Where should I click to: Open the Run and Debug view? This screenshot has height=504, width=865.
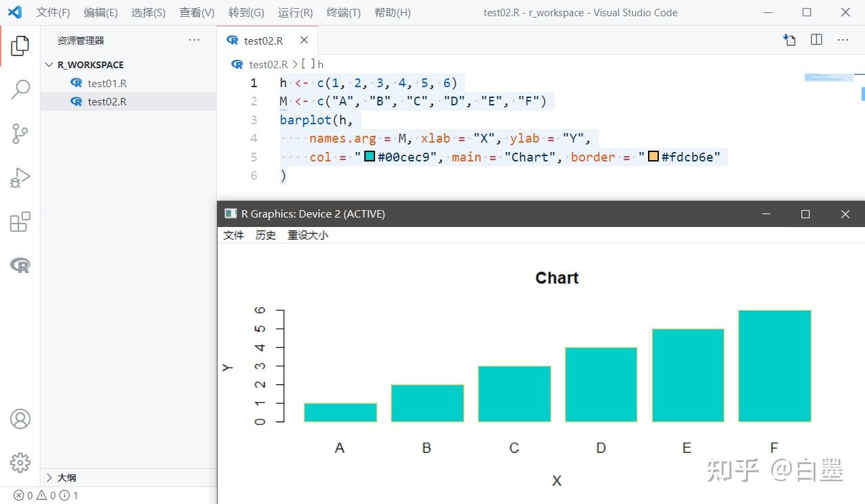20,178
